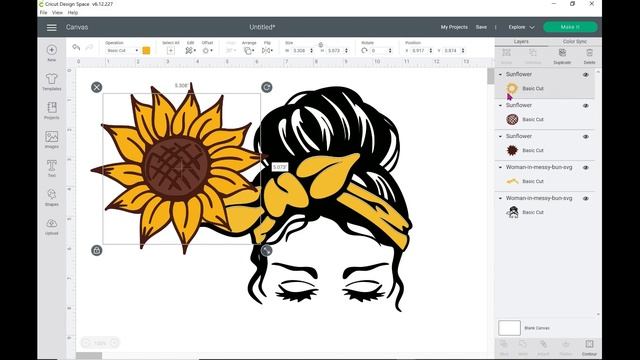
Task: Open the hamburger main menu
Action: tap(51, 27)
